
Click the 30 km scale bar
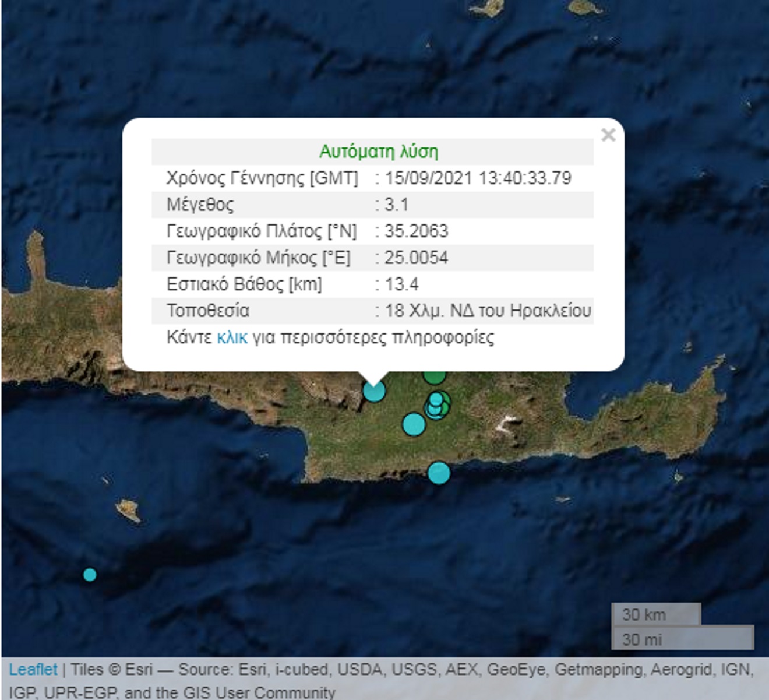pos(655,614)
